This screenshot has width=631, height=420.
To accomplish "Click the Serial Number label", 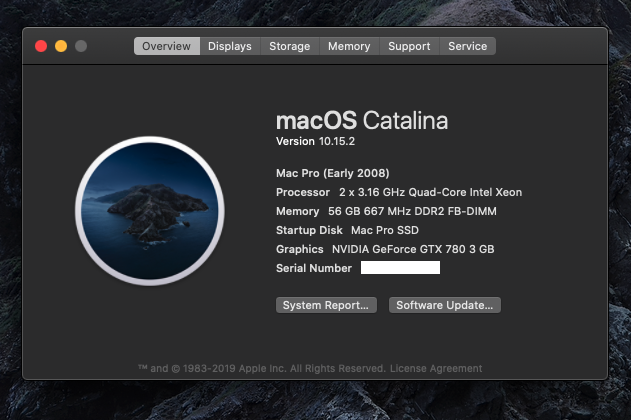I will click(314, 268).
